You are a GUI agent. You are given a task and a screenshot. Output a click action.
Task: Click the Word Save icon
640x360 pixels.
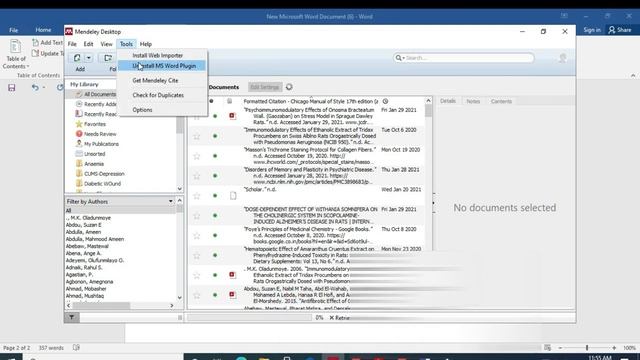tap(12, 88)
